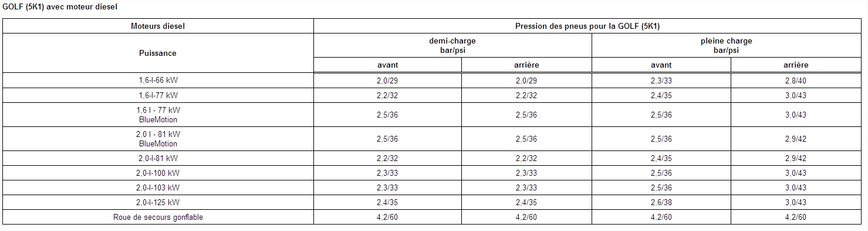Select the 2,8/40 pressure value cell
Screen dimensions: 868x231
pyautogui.click(x=796, y=81)
